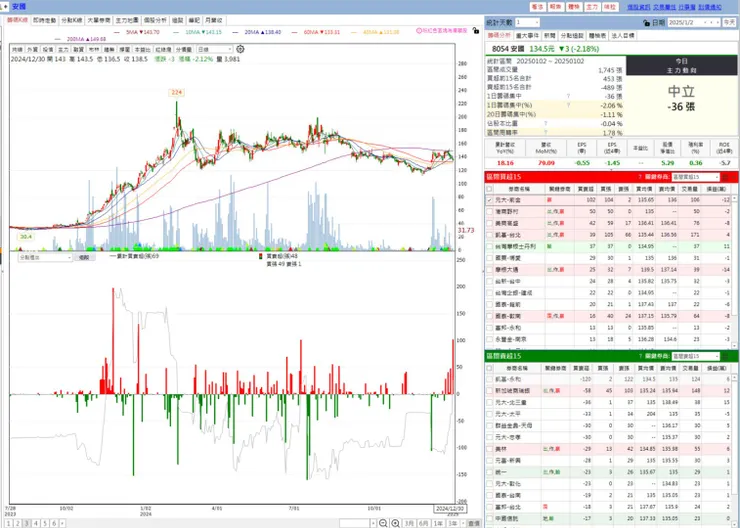The height and width of the screenshot is (528, 740).
Task: Set chart range to 3月
Action: click(409, 523)
